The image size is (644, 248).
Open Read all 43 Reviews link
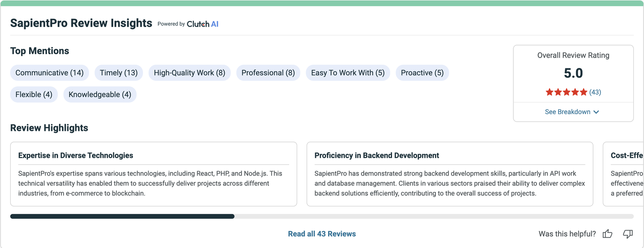322,234
